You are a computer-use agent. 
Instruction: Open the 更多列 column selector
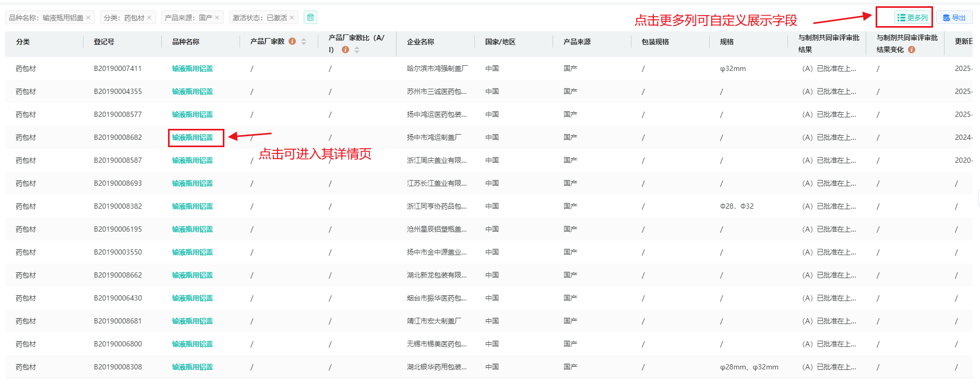tap(912, 18)
